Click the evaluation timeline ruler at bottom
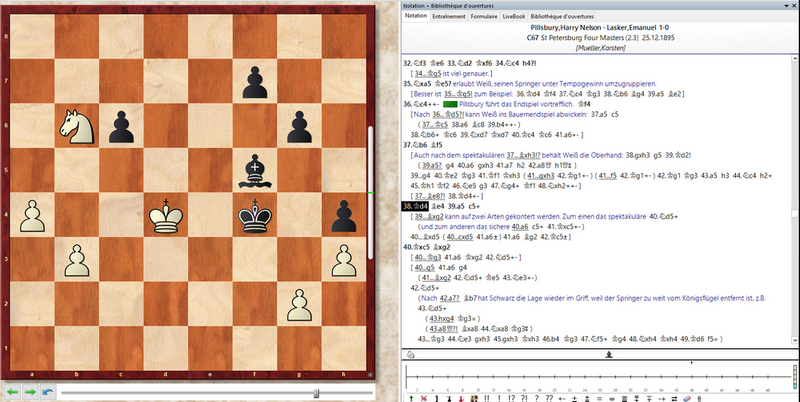Viewport: 800px width, 402px height. [600, 378]
